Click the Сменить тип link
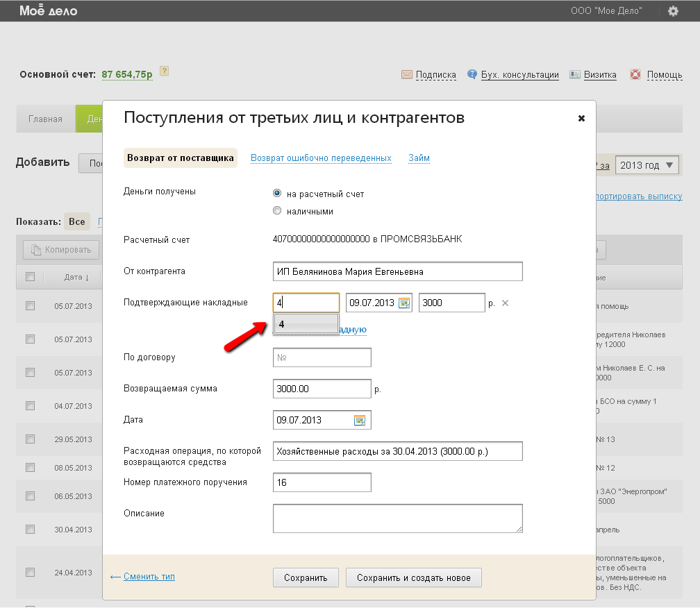700x608 pixels. [x=149, y=576]
